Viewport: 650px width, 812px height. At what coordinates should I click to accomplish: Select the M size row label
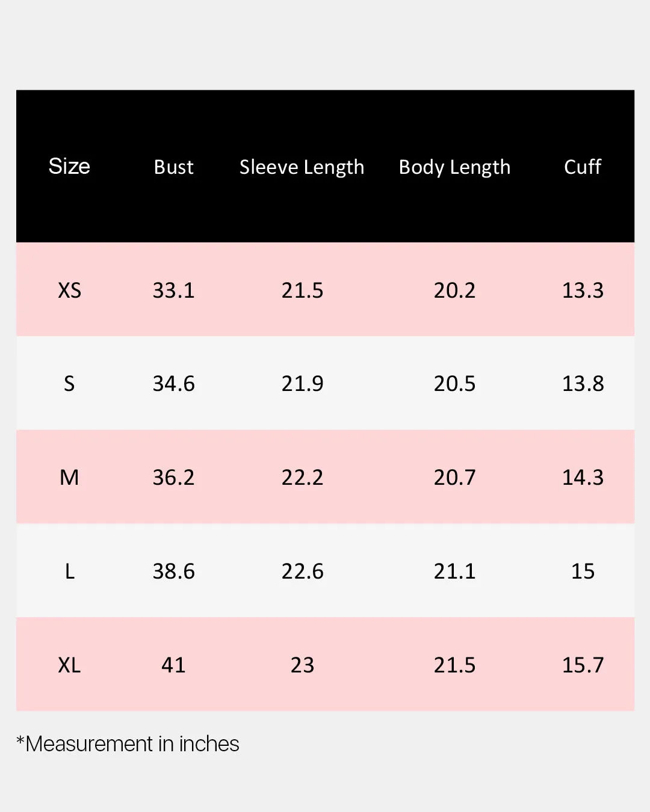coord(69,478)
